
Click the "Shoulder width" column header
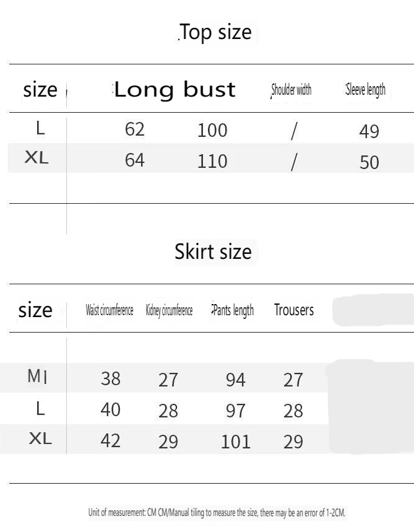point(291,90)
